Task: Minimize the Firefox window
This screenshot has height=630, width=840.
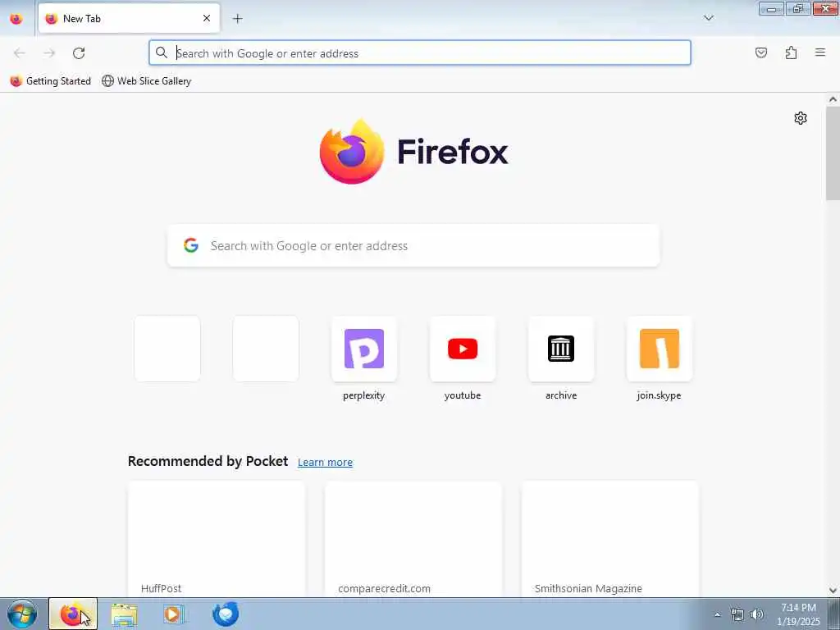Action: click(x=771, y=8)
